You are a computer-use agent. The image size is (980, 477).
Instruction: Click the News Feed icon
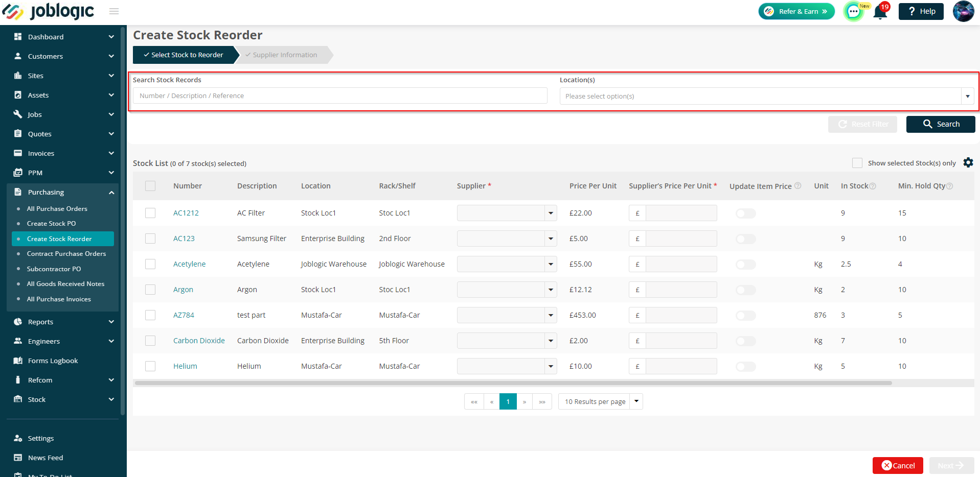(x=18, y=458)
